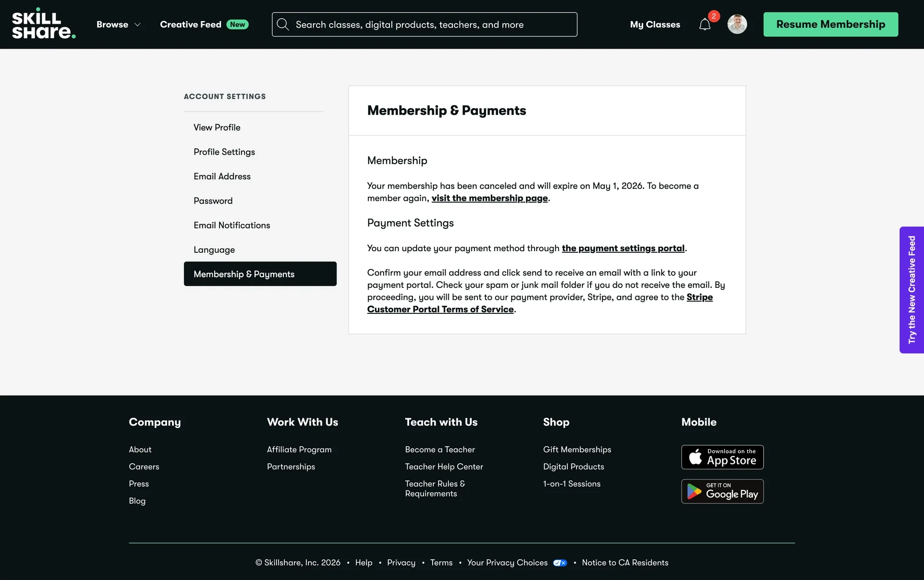924x580 pixels.
Task: Click Become a Teacher
Action: coord(440,450)
